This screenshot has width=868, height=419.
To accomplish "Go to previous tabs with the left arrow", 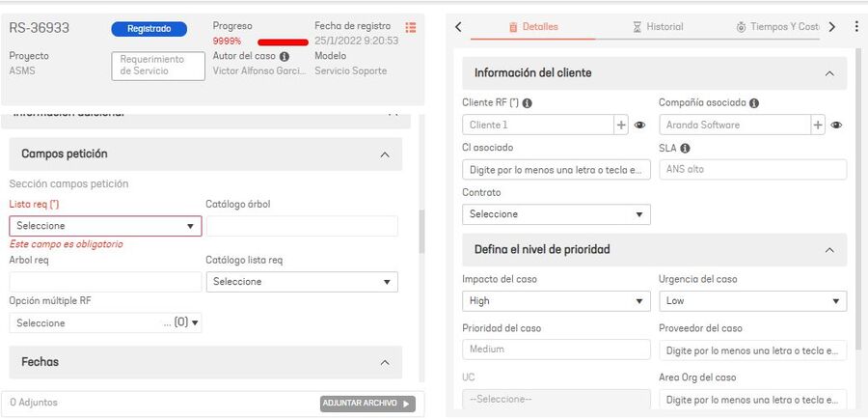I will 458,27.
